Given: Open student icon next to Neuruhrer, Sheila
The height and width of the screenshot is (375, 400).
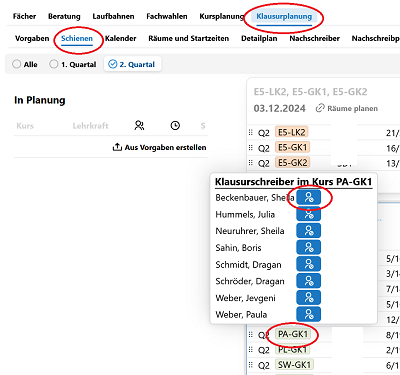Looking at the screenshot, I should coord(308,231).
